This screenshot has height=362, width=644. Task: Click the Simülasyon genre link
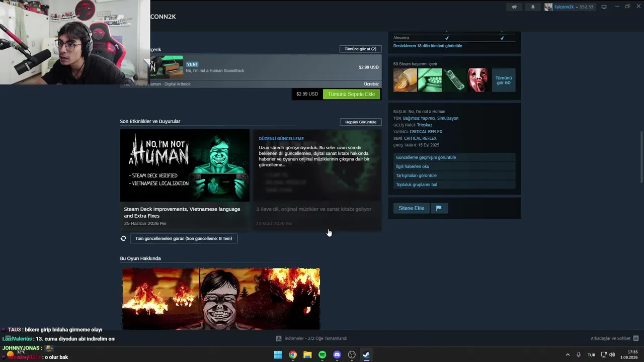click(x=448, y=118)
